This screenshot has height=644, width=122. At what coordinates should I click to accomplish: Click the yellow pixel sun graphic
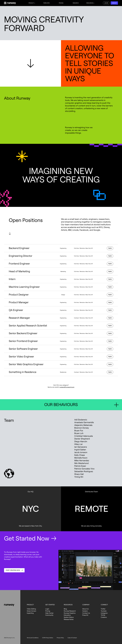pos(22,156)
